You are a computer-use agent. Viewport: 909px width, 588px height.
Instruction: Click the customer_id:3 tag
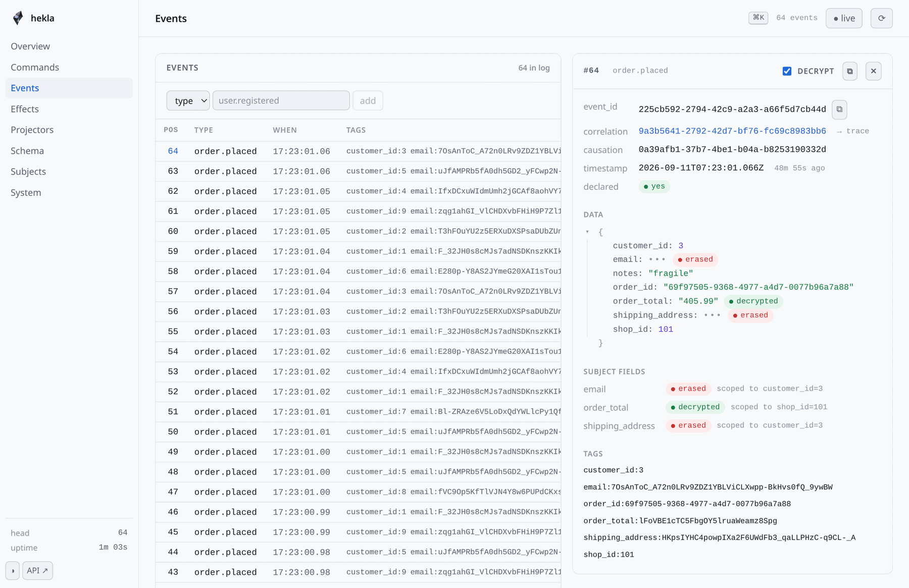613,470
